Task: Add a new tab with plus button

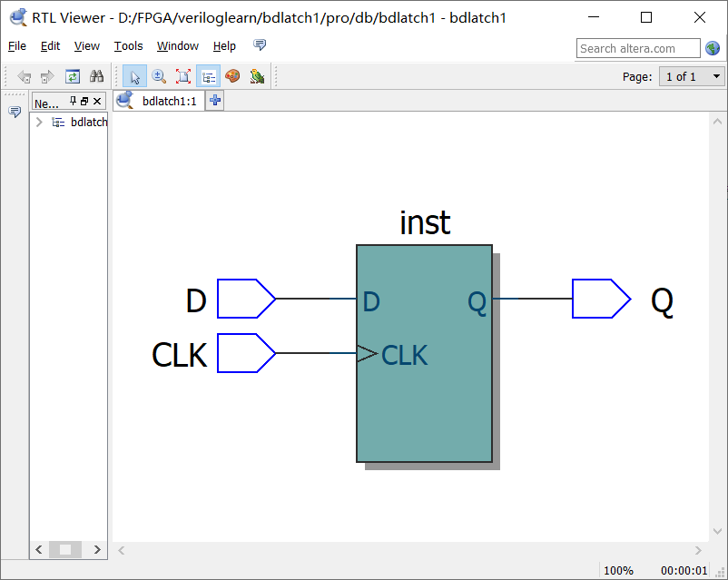Action: tap(214, 101)
